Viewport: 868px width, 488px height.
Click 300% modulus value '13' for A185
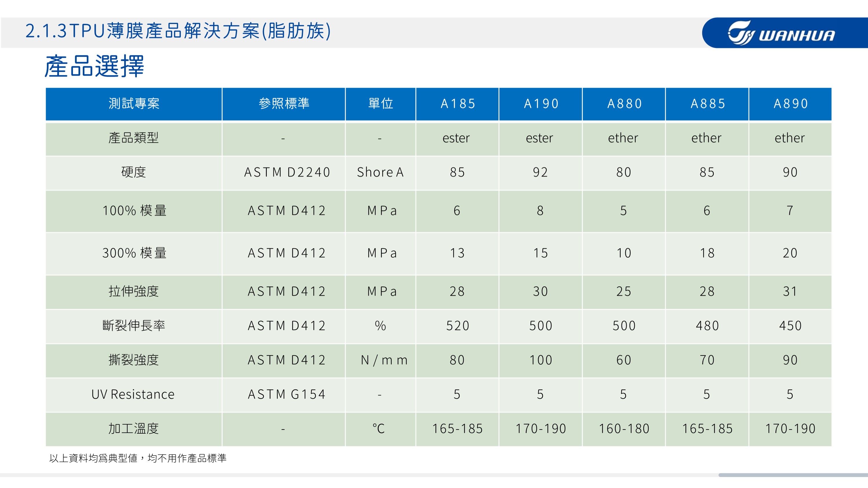click(x=457, y=253)
